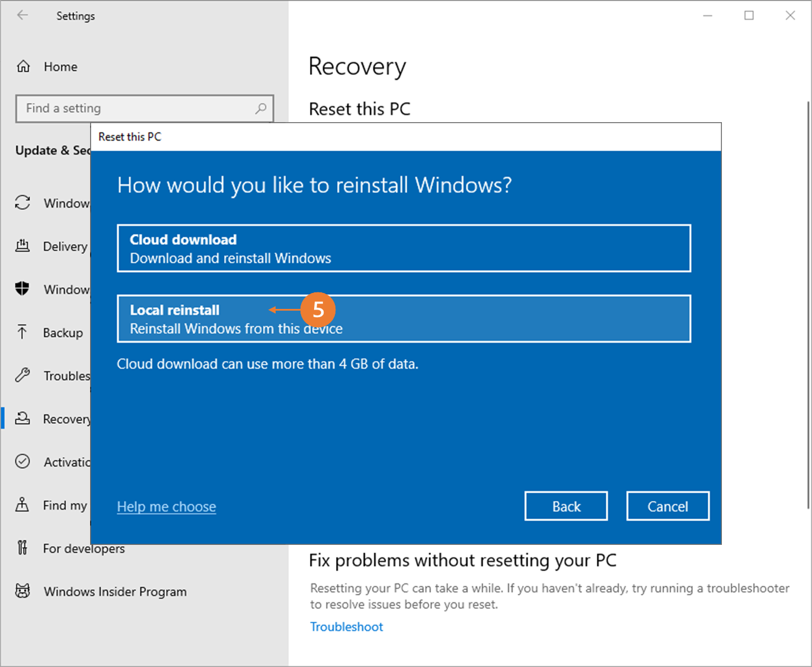Open the Backup settings page
The image size is (812, 667).
(63, 333)
